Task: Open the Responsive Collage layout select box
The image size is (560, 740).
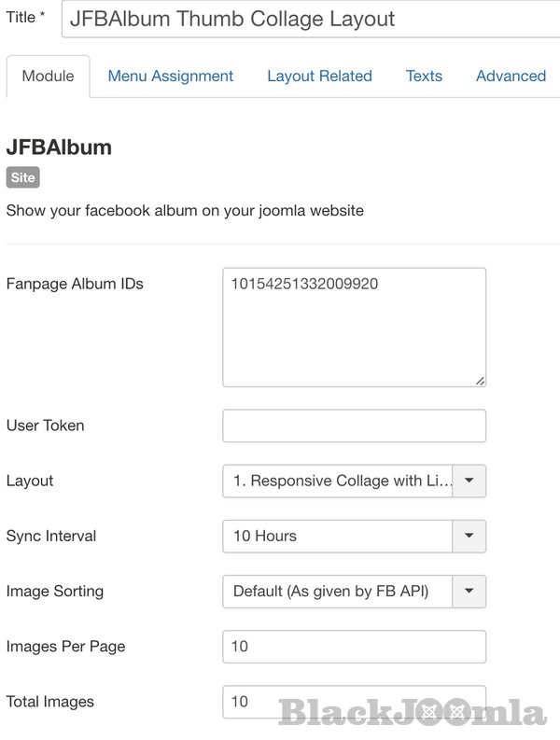Action: tap(338, 481)
